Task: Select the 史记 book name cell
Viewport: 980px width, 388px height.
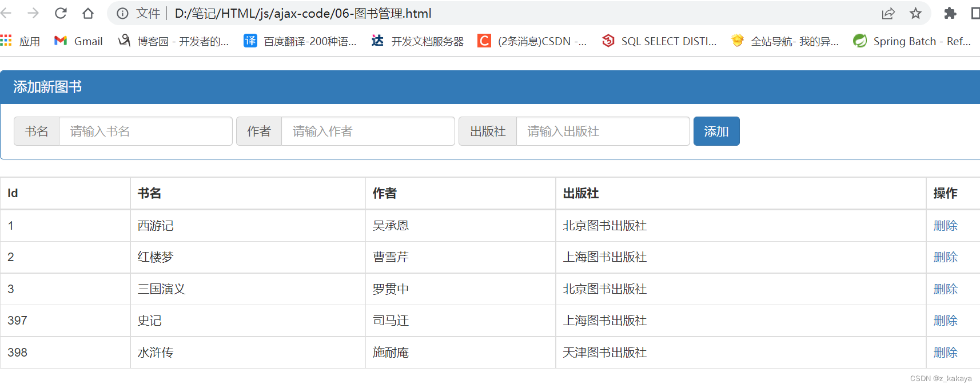Action: (x=248, y=321)
